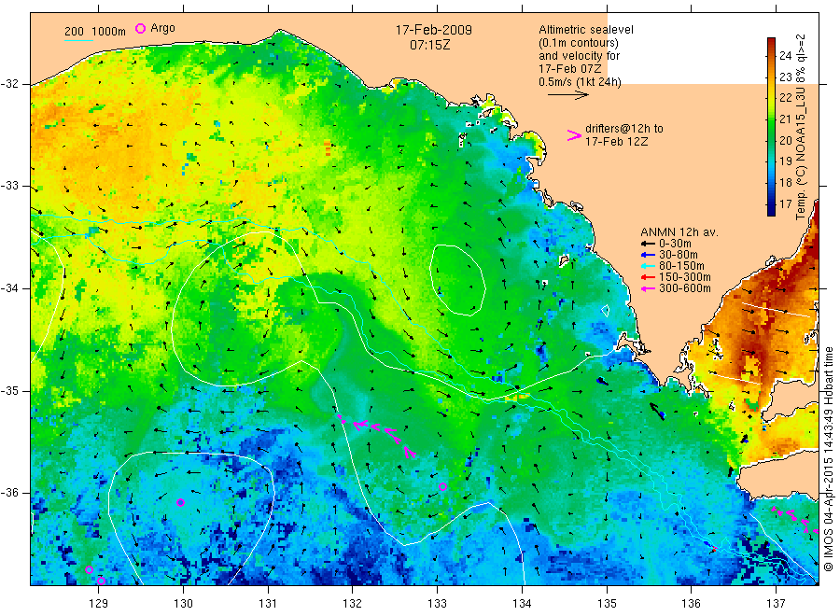Click the time label 07:15Z

(x=429, y=45)
